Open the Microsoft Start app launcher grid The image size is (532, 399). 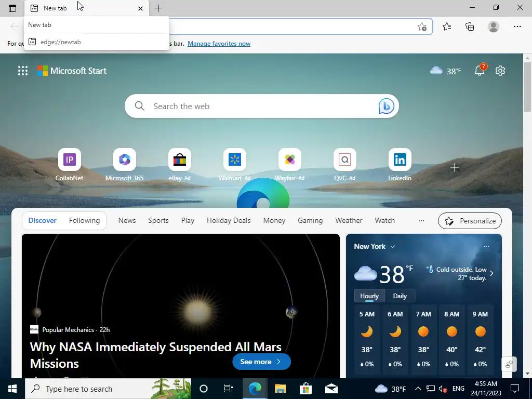tap(23, 71)
